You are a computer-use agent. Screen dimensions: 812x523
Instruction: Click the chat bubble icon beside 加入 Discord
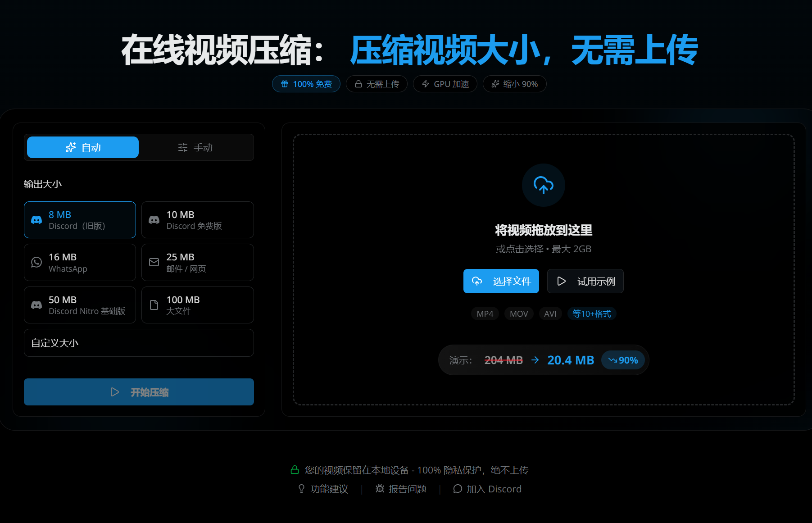tap(458, 489)
